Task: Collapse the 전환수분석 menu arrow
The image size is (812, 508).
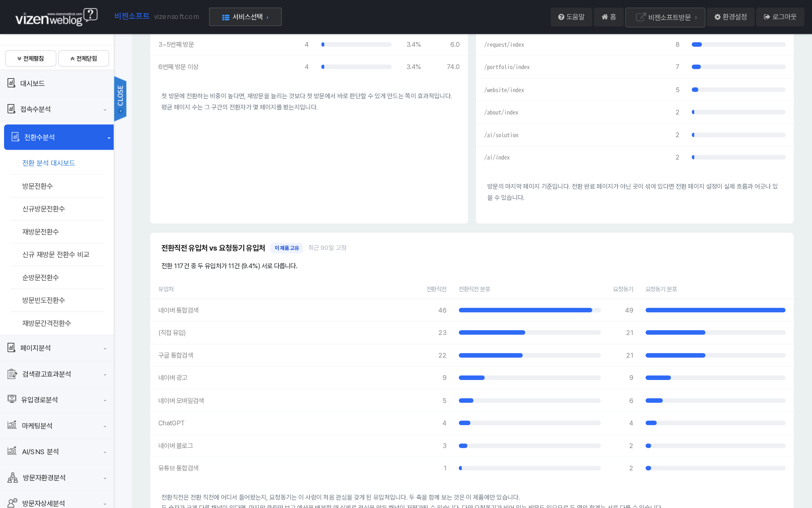Action: [109, 138]
